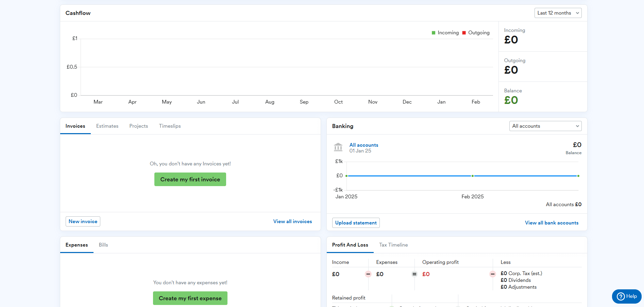Click Upload statement button

[356, 223]
